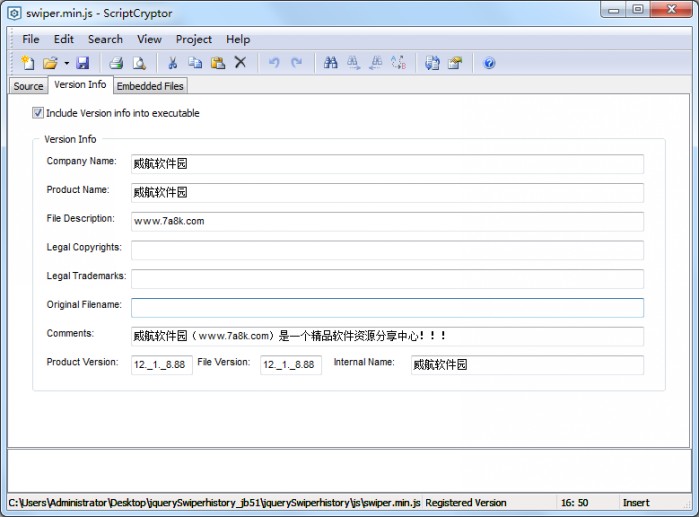This screenshot has height=517, width=699.
Task: Open project options toolbar icon
Action: coord(455,63)
